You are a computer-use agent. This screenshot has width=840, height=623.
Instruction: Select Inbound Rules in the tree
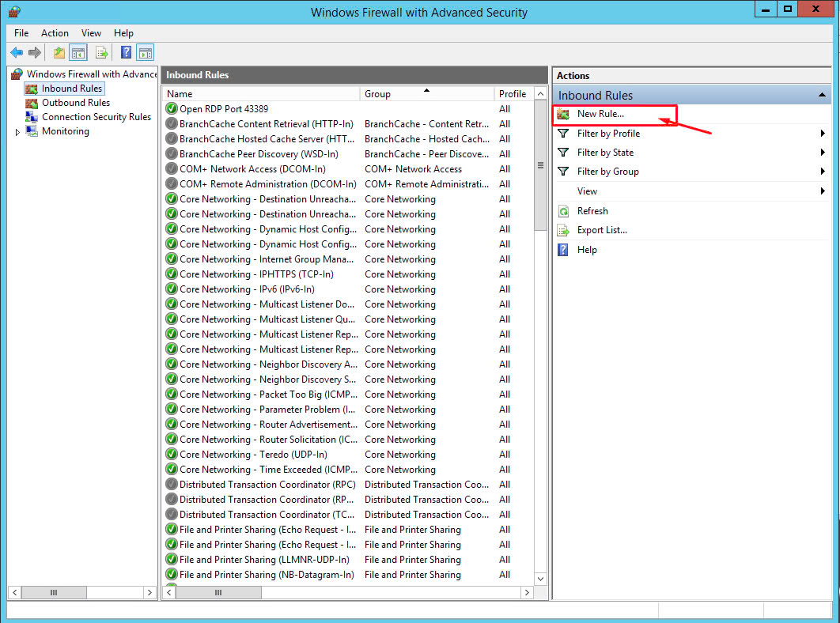(72, 89)
